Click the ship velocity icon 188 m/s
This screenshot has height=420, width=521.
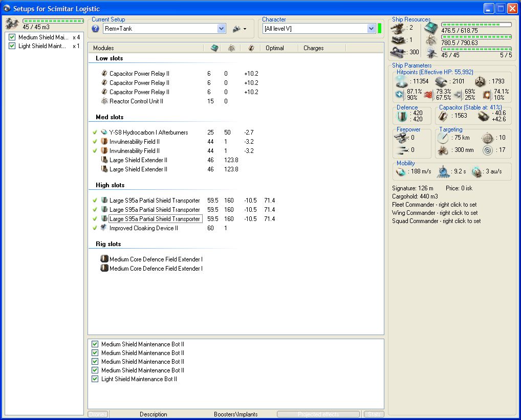[401, 172]
